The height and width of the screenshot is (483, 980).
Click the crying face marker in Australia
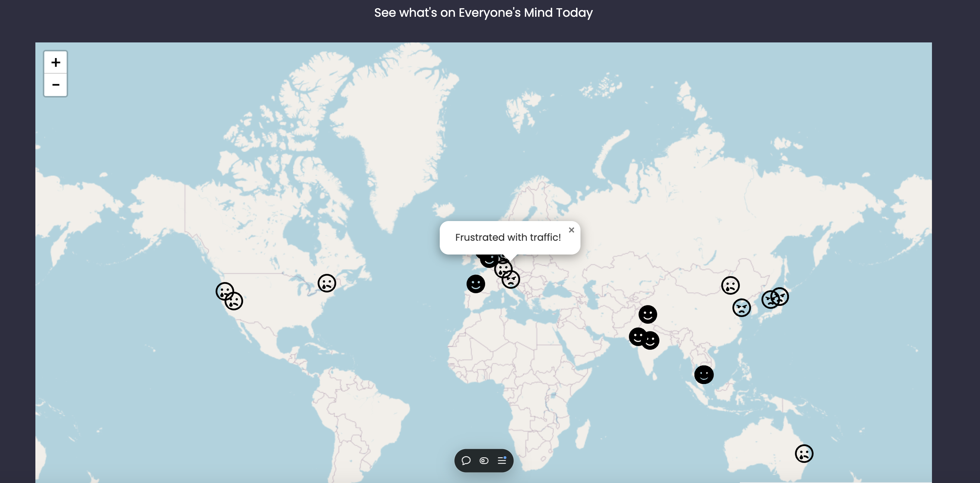click(804, 454)
